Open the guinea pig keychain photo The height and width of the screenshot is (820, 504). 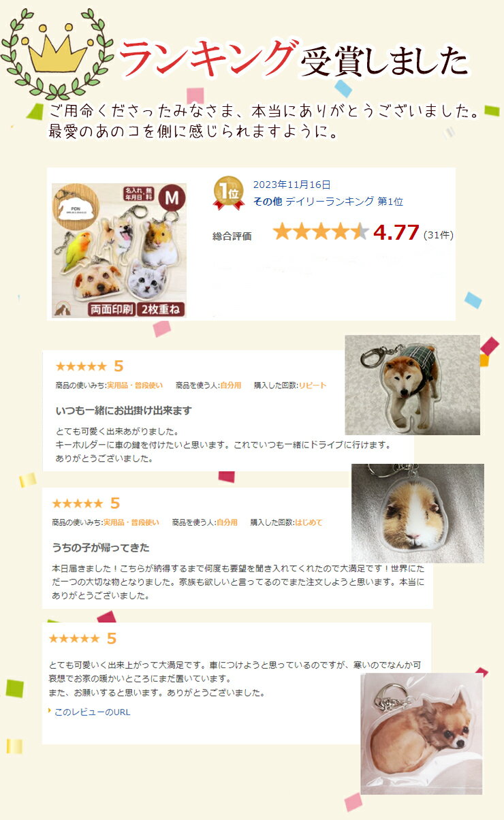pos(418,514)
